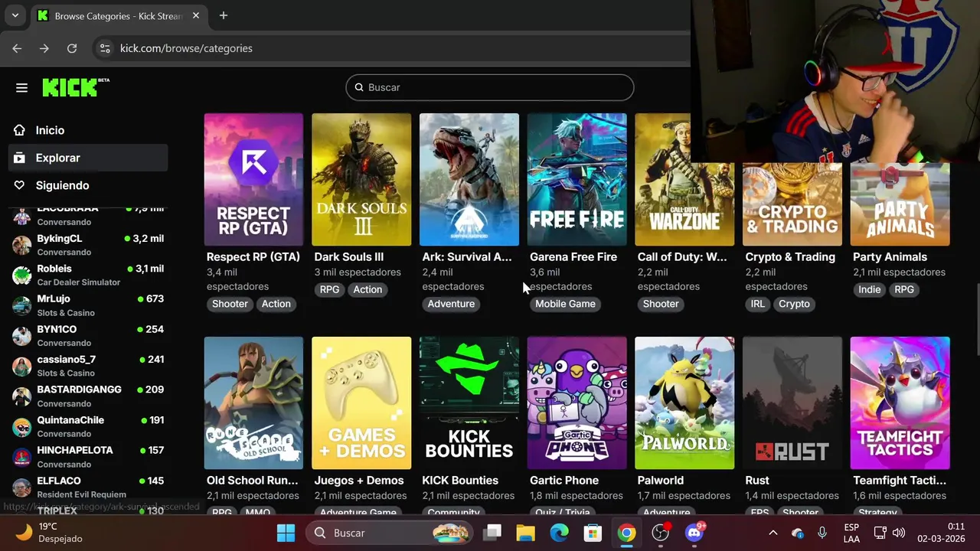Open Palworld thumbnail

pos(684,403)
